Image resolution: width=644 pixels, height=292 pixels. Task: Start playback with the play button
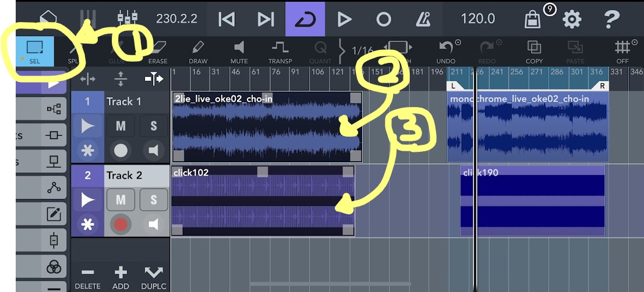(x=344, y=19)
